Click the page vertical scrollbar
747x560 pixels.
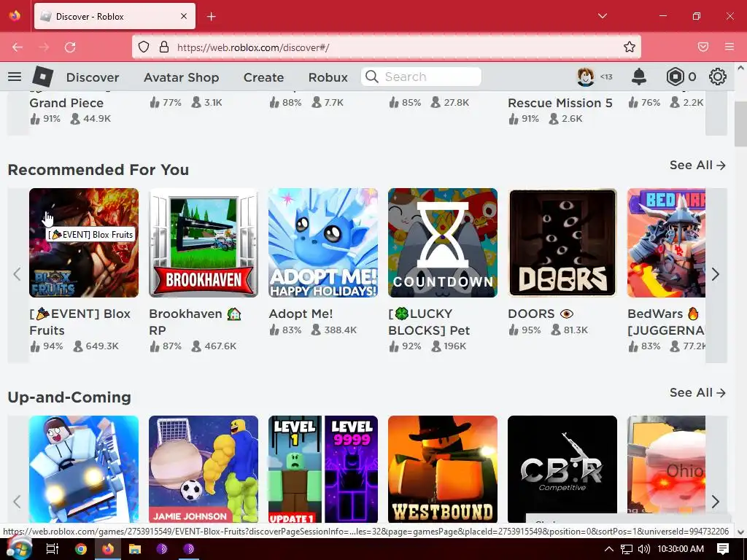[740, 124]
